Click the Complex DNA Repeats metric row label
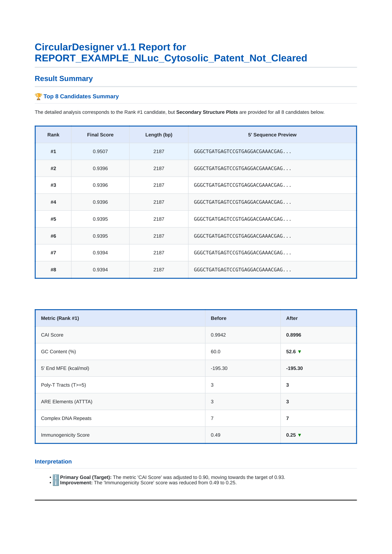Image resolution: width=392 pixels, height=554 pixels. [x=66, y=418]
